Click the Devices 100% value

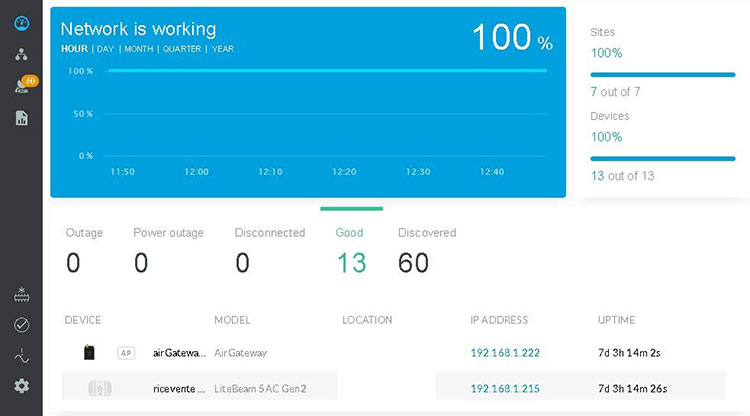607,137
